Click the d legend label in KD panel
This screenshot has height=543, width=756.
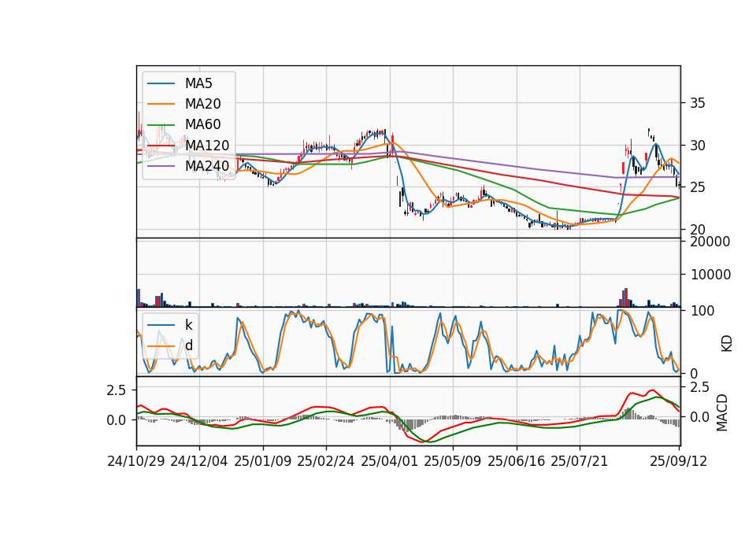188,345
